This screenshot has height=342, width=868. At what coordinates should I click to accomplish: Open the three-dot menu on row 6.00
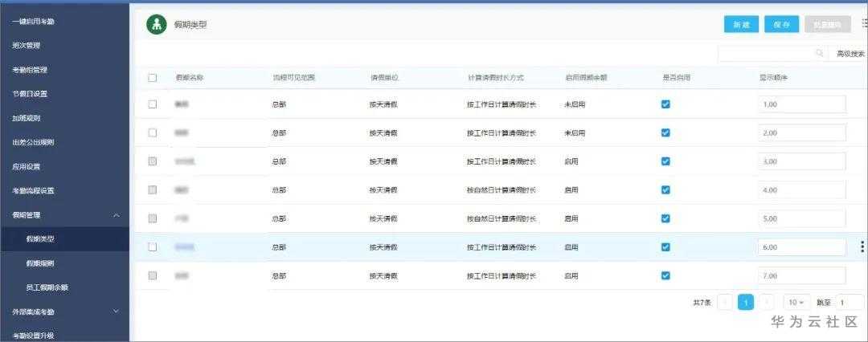coord(862,246)
